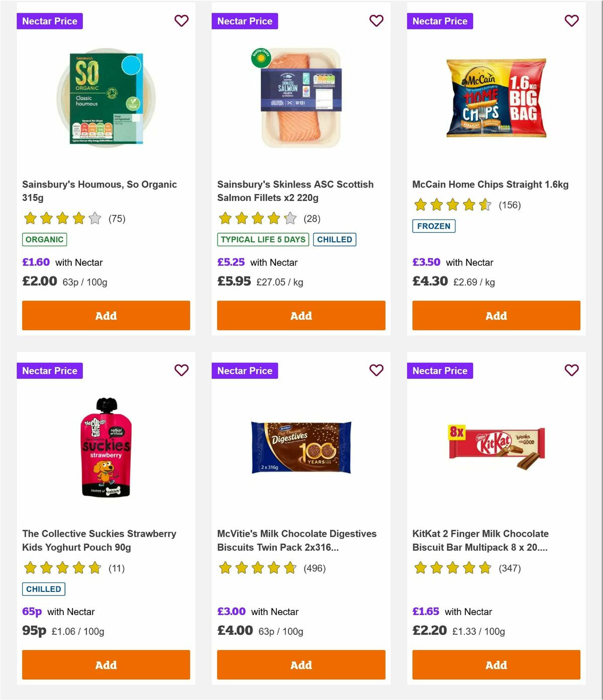Toggle the favourite heart on Collective Suckies pouch
This screenshot has width=603, height=700.
pos(181,370)
